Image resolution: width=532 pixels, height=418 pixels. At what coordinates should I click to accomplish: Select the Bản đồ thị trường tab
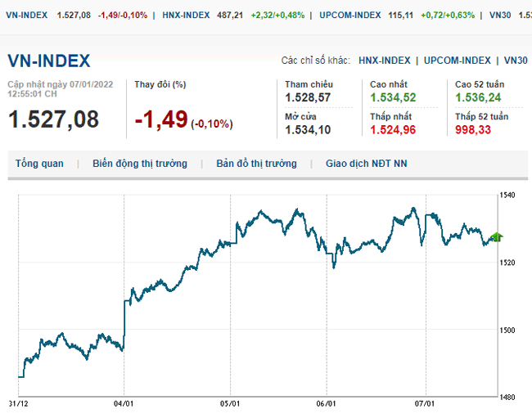[256, 164]
